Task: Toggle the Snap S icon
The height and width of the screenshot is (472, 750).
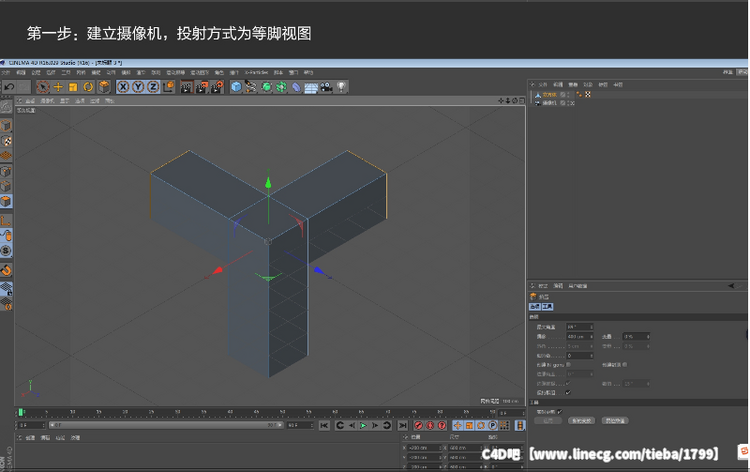Action: click(6, 251)
